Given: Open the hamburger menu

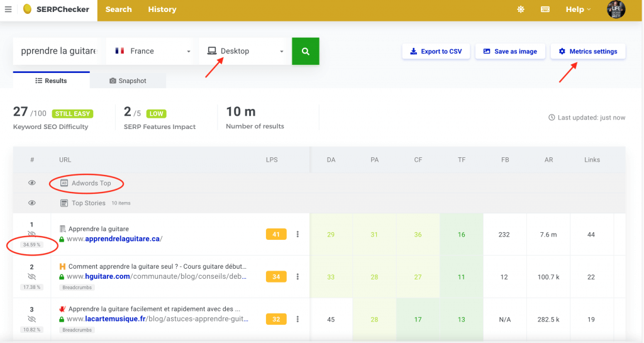Looking at the screenshot, I should coord(8,9).
